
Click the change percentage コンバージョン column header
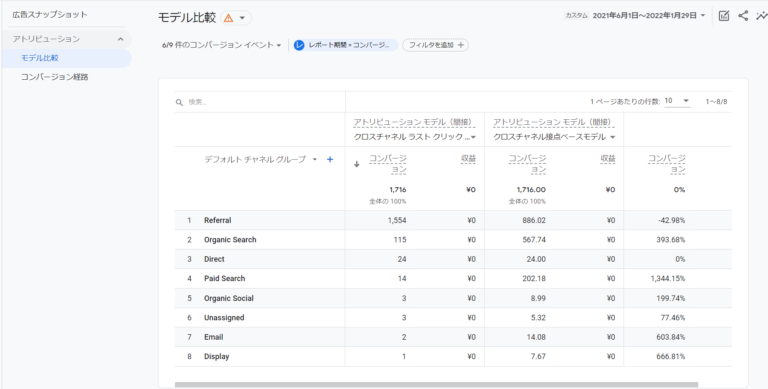click(x=667, y=164)
